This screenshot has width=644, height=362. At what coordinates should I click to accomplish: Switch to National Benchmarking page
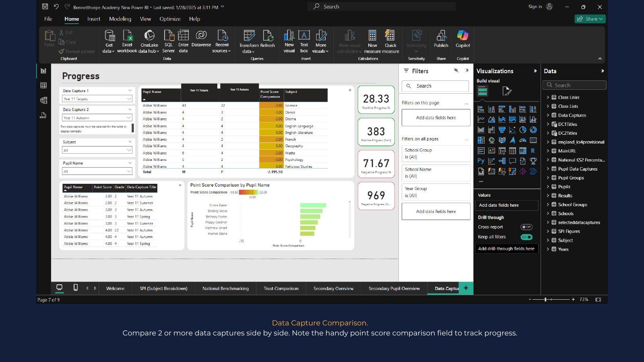225,288
